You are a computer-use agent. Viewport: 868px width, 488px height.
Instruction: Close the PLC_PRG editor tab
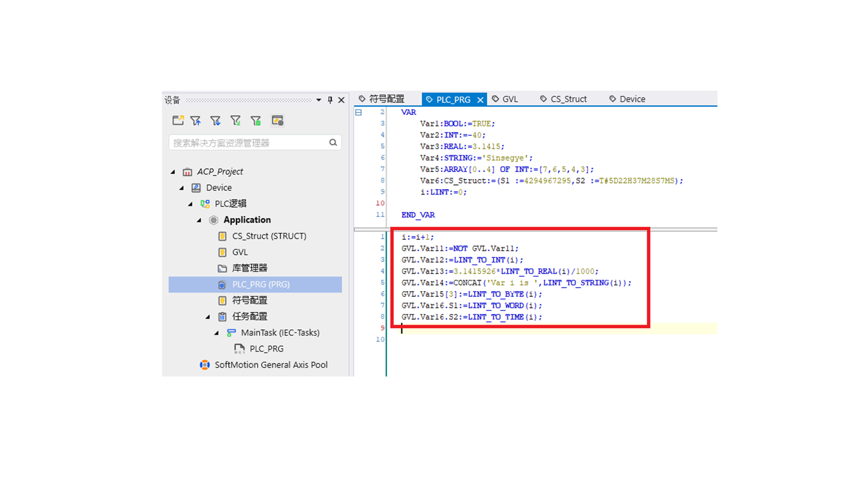480,100
